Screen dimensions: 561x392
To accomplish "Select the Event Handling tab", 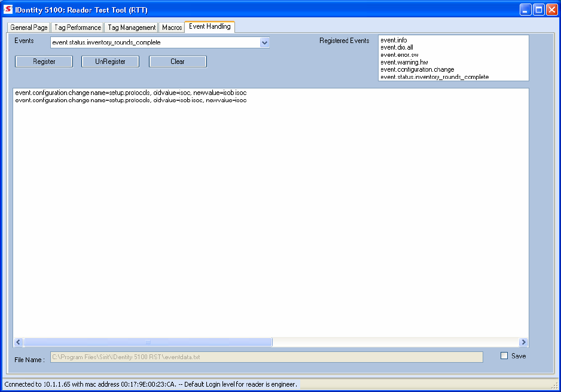I will [x=210, y=26].
